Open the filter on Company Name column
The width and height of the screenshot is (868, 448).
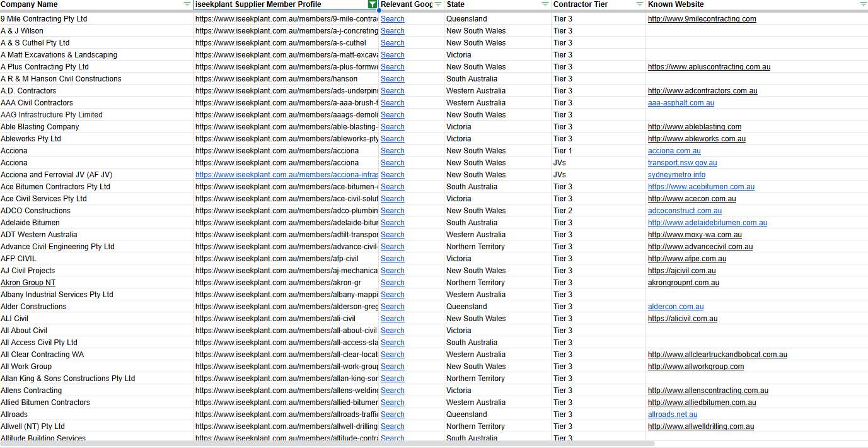click(186, 4)
